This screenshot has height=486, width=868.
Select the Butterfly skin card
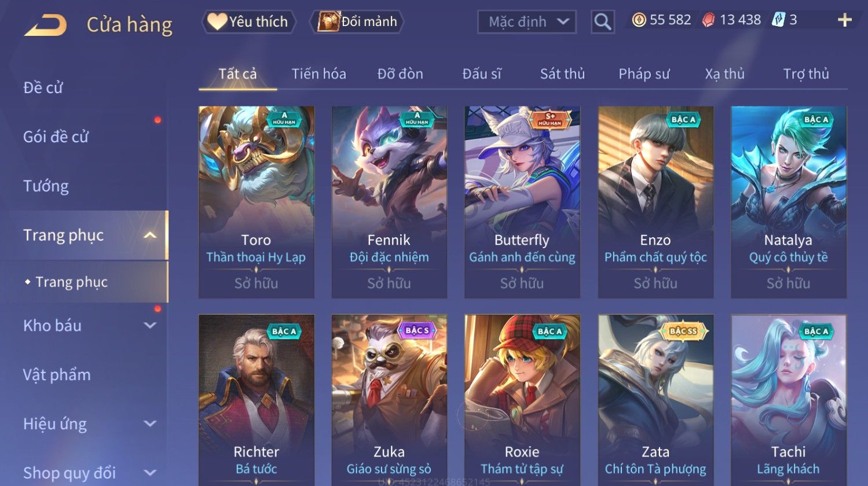(522, 202)
